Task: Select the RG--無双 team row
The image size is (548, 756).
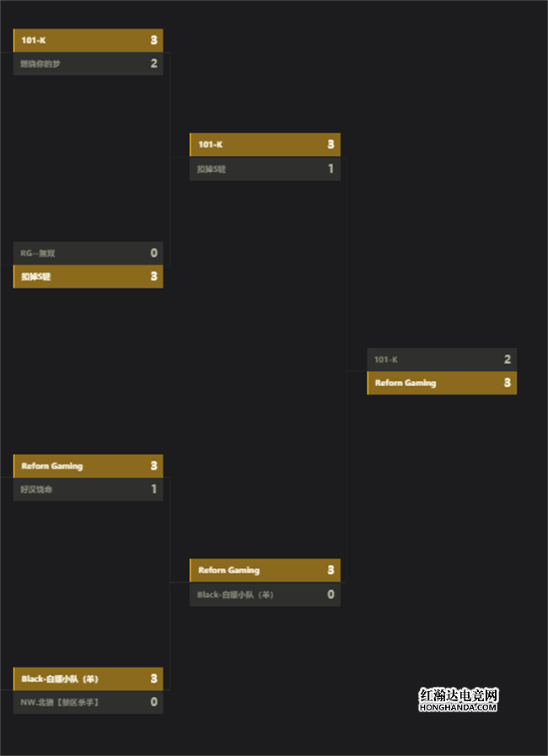Action: click(88, 253)
